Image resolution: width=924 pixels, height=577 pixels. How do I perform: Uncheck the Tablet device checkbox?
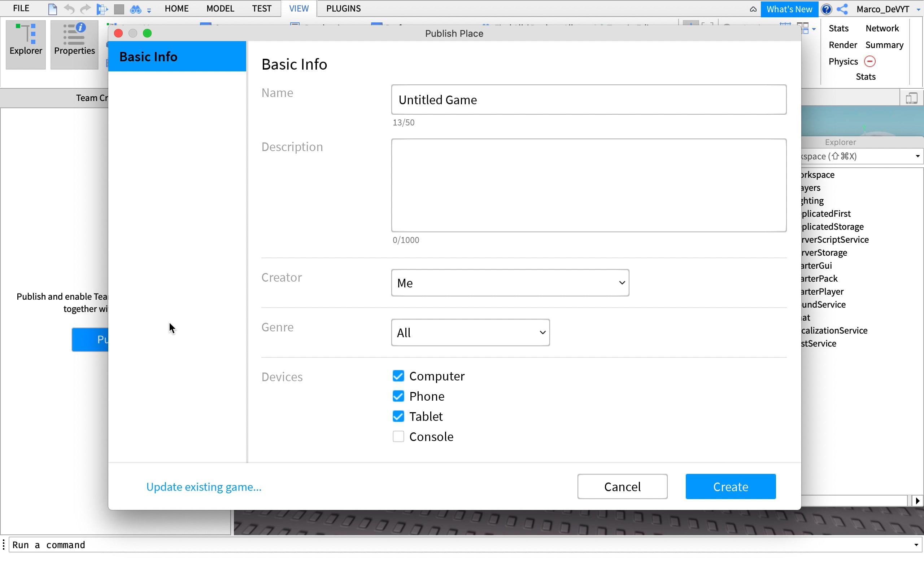click(x=398, y=416)
